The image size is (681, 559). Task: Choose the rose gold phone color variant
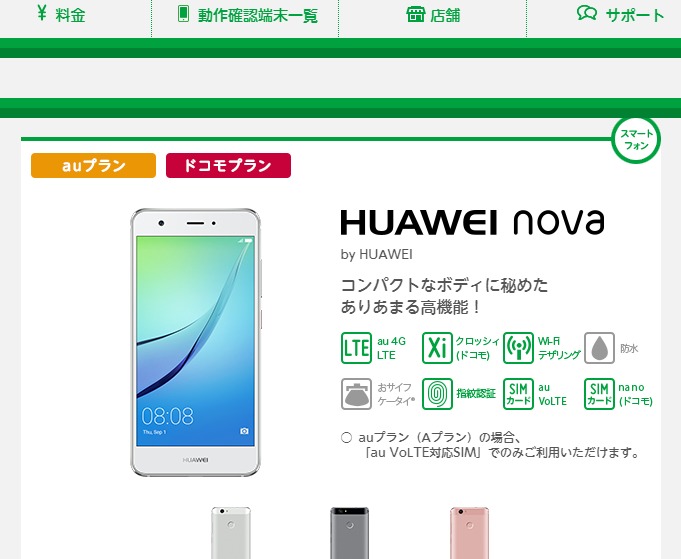[x=469, y=533]
